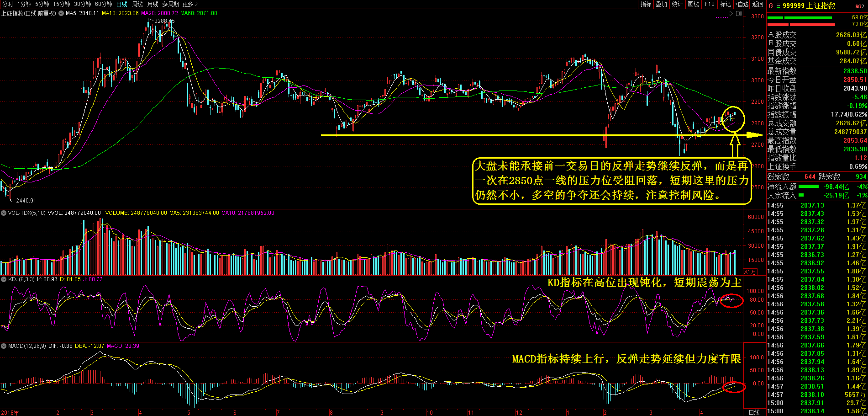
Task: Click the MA5: 2840.11 value
Action: click(x=82, y=13)
